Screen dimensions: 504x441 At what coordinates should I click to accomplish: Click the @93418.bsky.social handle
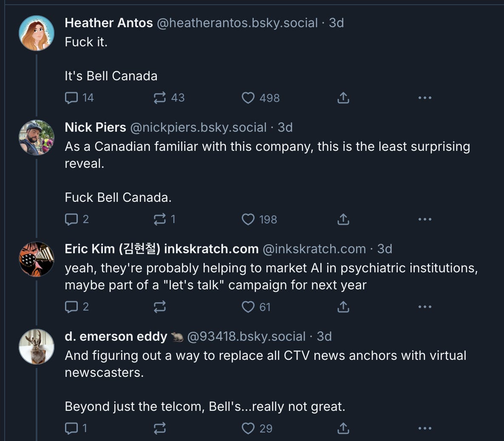coord(246,336)
